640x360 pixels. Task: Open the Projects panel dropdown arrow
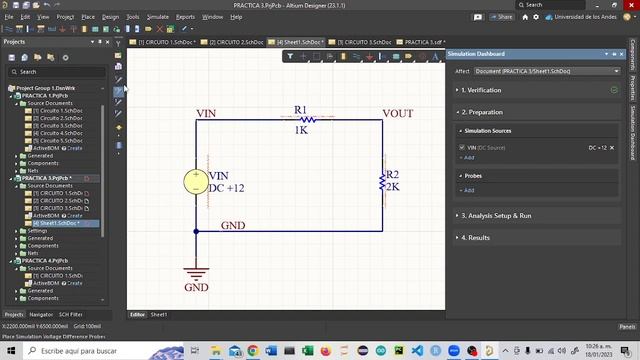(92, 42)
